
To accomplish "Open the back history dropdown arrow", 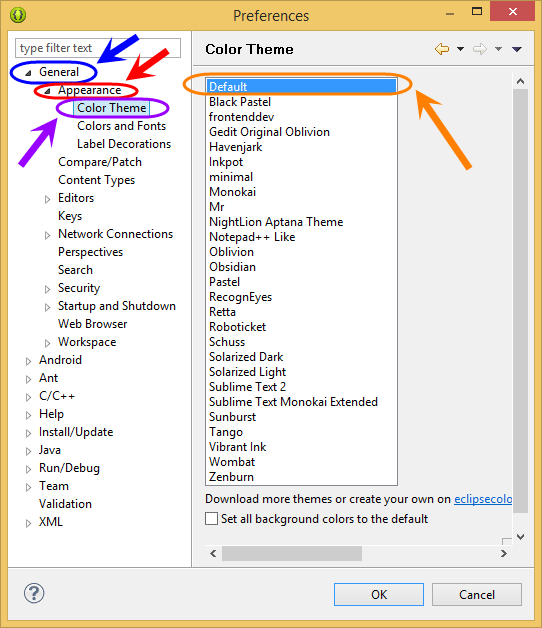I will coord(461,49).
